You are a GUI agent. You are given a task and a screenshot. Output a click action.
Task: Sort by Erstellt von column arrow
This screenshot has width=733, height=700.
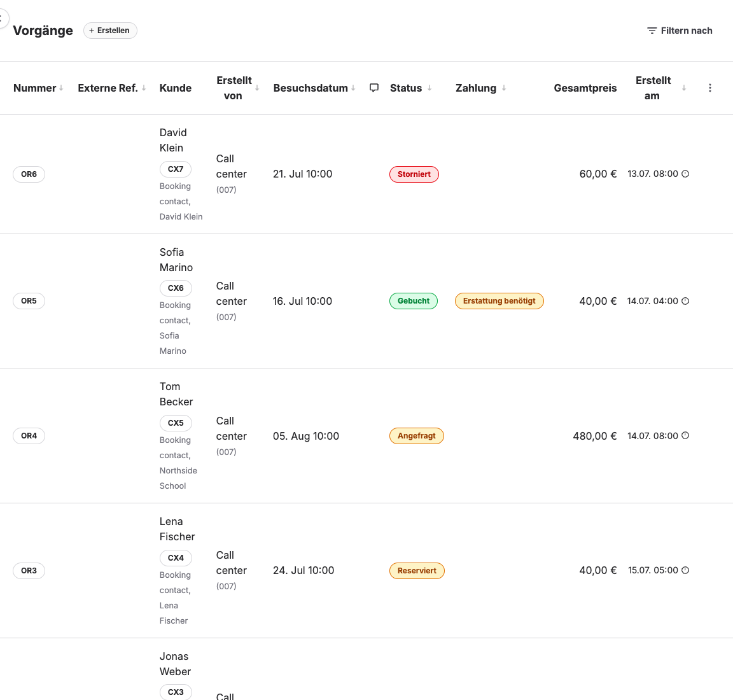coord(257,88)
